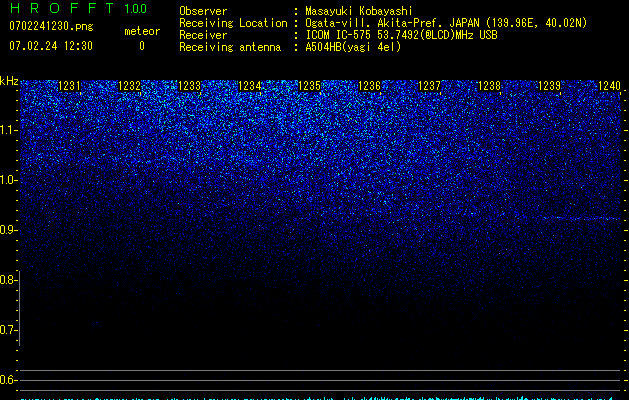The image size is (629, 400).
Task: Click receiver value ICOM IC-575 53.7492 MHz
Action: (x=401, y=35)
